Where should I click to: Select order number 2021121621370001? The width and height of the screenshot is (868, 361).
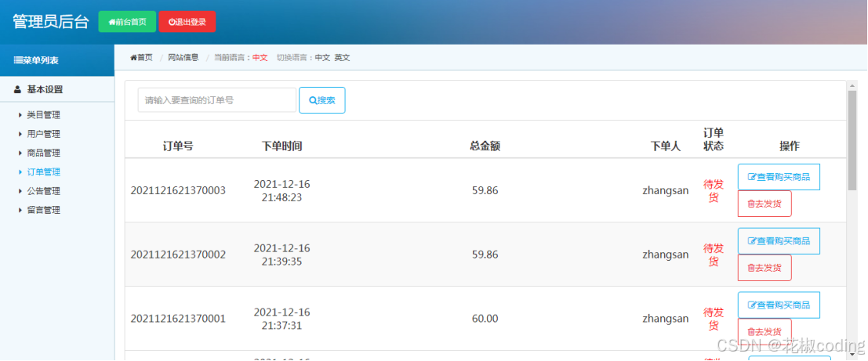(x=178, y=319)
